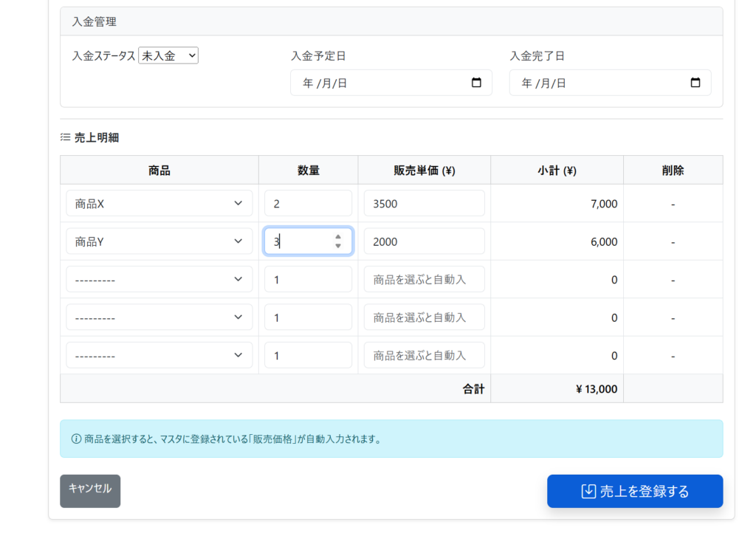Image resolution: width=756 pixels, height=536 pixels.
Task: Click the 売上を登録する submit button
Action: tap(634, 491)
